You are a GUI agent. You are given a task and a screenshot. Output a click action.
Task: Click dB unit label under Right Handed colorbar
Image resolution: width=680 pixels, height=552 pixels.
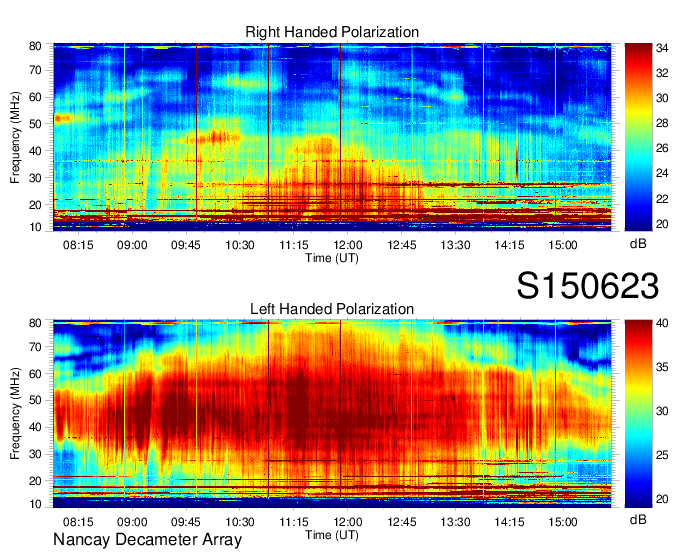click(638, 244)
